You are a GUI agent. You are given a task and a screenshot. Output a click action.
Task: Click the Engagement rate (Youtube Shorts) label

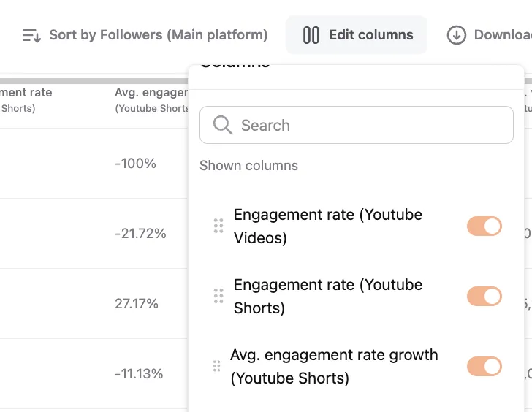click(x=328, y=297)
